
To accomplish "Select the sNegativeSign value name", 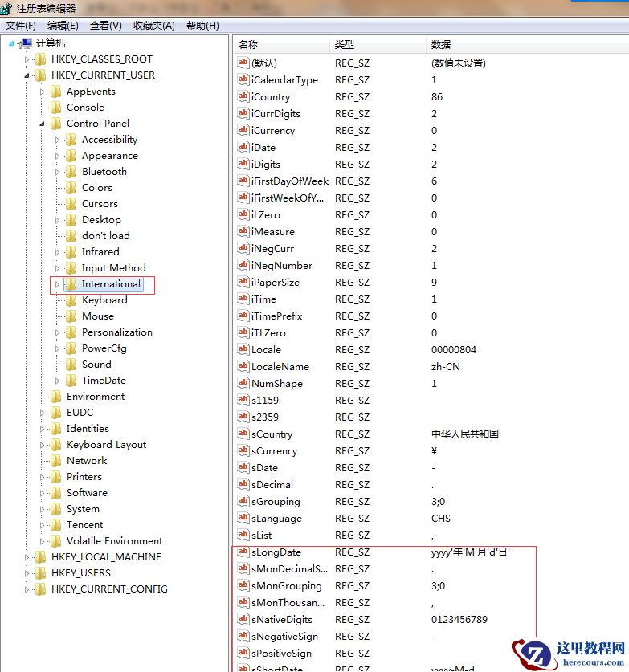I will point(284,637).
